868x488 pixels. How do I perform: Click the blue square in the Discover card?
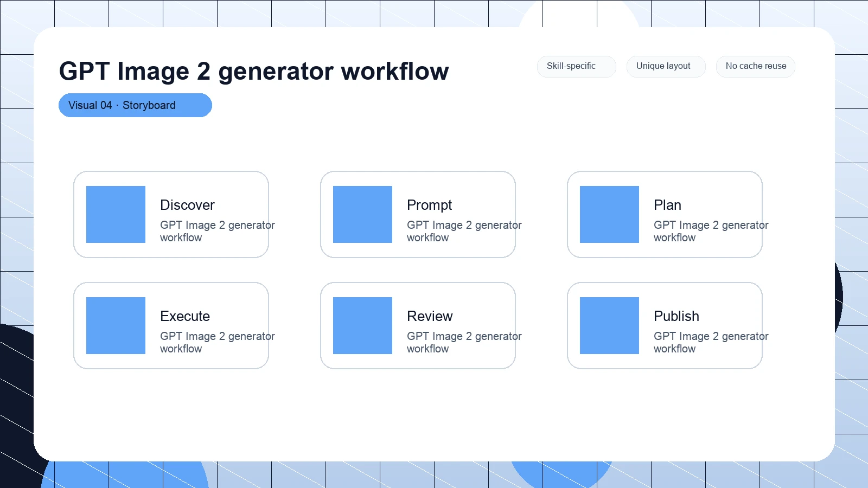coord(116,214)
